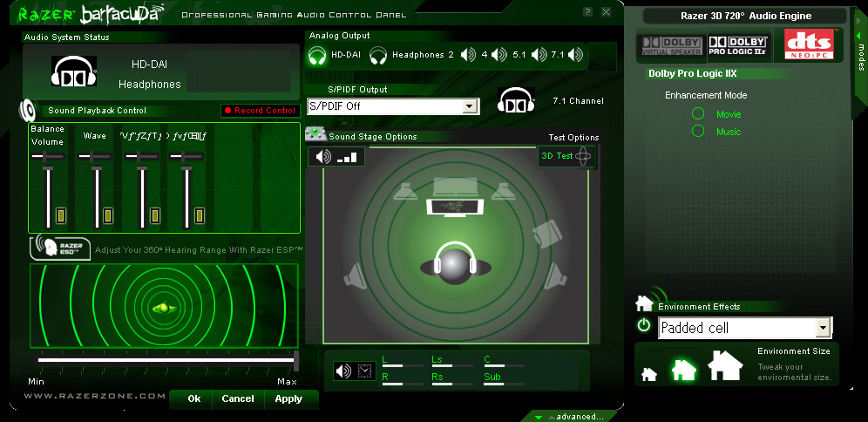This screenshot has width=868, height=422.
Task: Click the Razer ESP hearing range display
Action: pos(164,306)
